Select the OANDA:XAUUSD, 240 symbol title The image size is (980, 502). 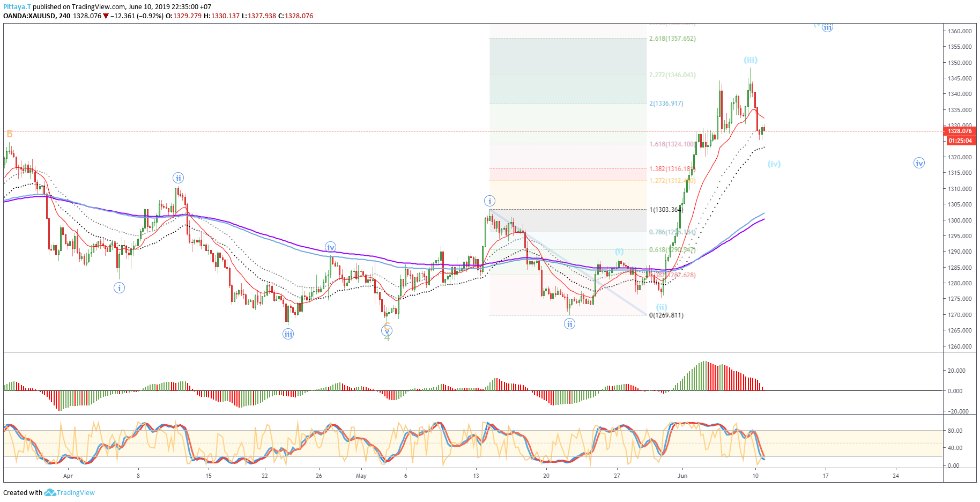pyautogui.click(x=36, y=16)
